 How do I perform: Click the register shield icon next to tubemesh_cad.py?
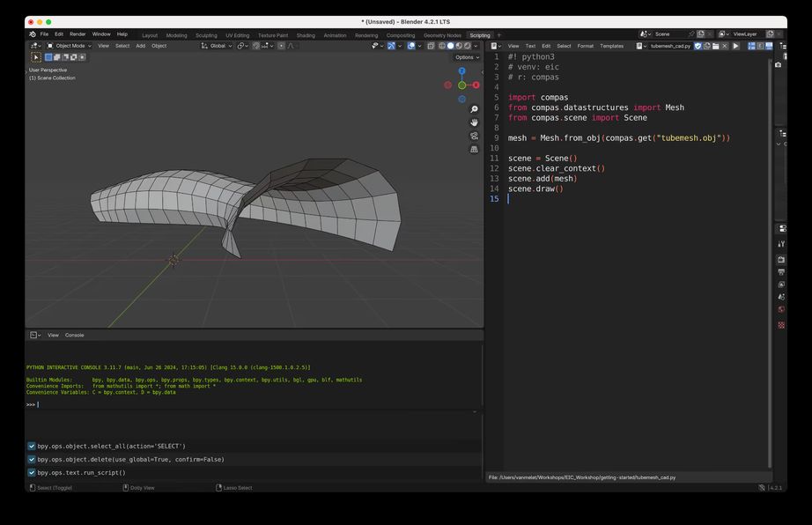pos(698,46)
